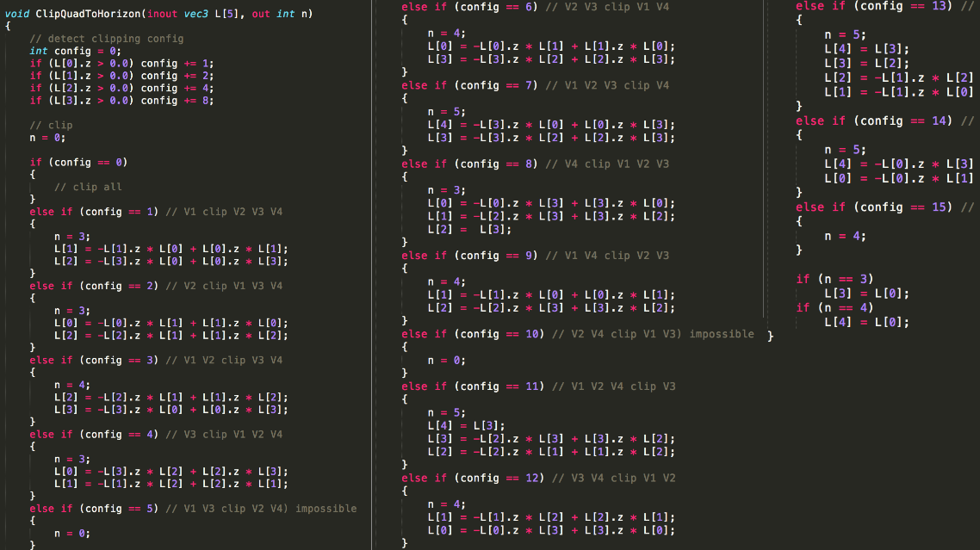Viewport: 980px width, 550px height.
Task: Click the 'else if (config == 5)' line
Action: pyautogui.click(x=94, y=509)
